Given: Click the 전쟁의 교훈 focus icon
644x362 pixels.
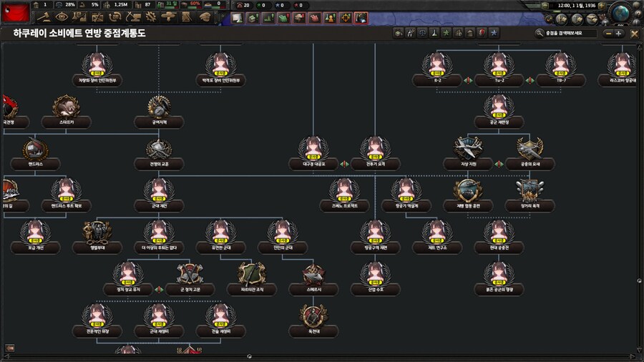Looking at the screenshot, I should [158, 150].
